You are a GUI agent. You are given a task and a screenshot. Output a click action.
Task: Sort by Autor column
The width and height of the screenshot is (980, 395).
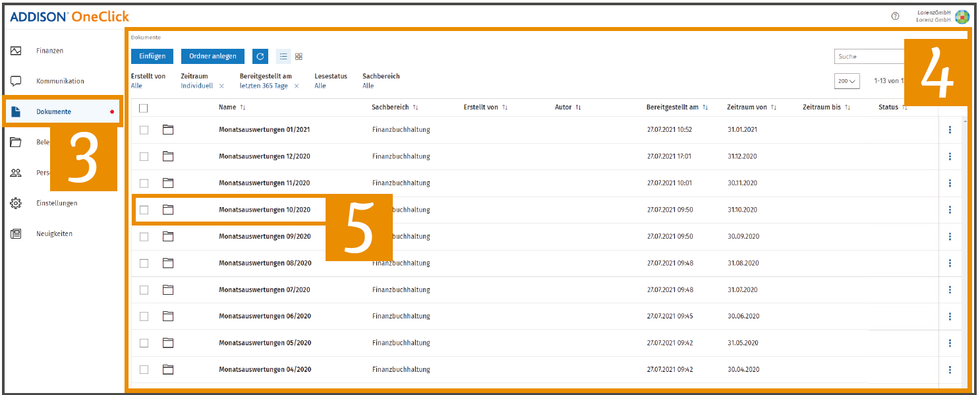tap(567, 107)
